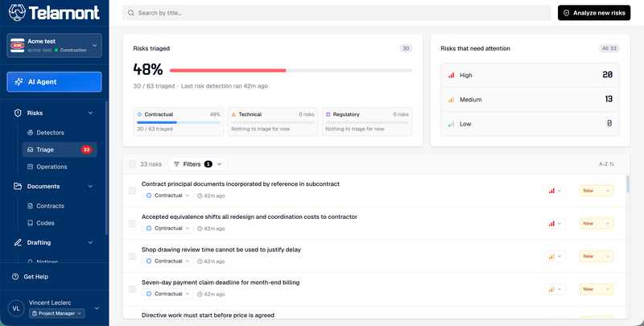Open the Acme test project switcher

point(54,45)
